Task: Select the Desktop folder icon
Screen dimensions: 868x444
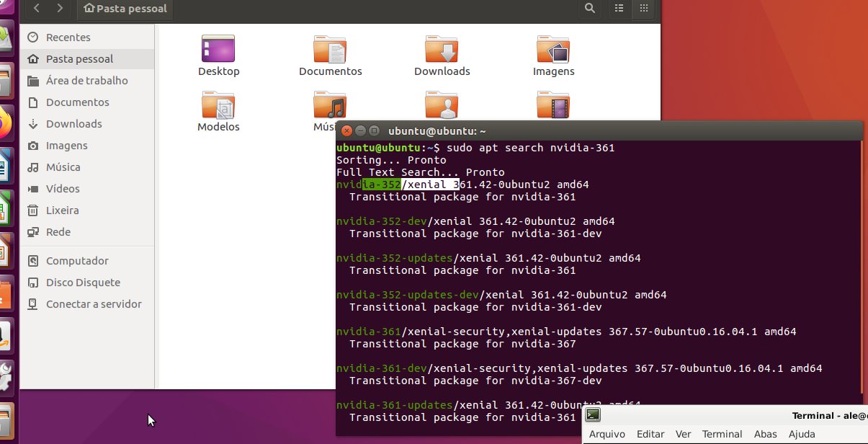Action: pos(218,49)
